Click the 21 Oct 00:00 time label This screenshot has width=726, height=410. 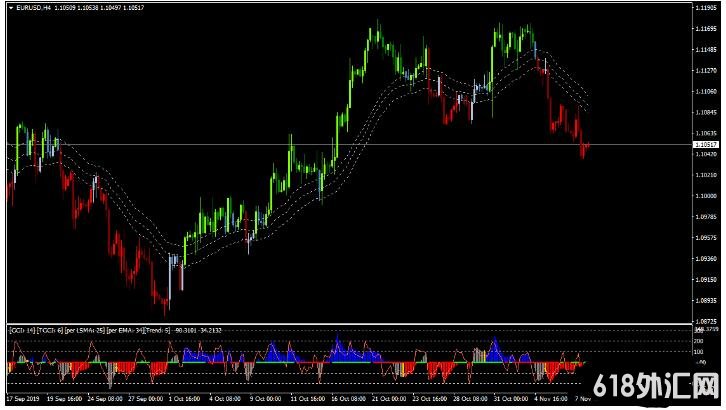coord(389,398)
